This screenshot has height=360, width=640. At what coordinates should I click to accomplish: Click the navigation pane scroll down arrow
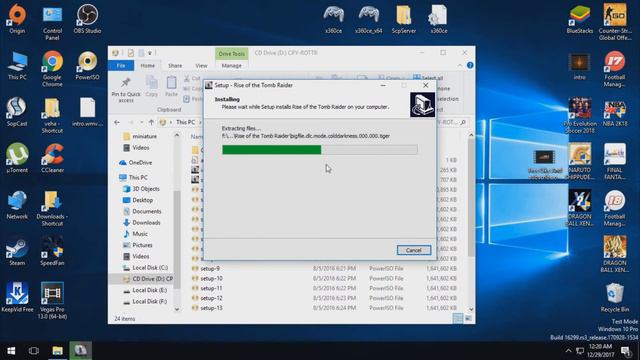pos(177,309)
